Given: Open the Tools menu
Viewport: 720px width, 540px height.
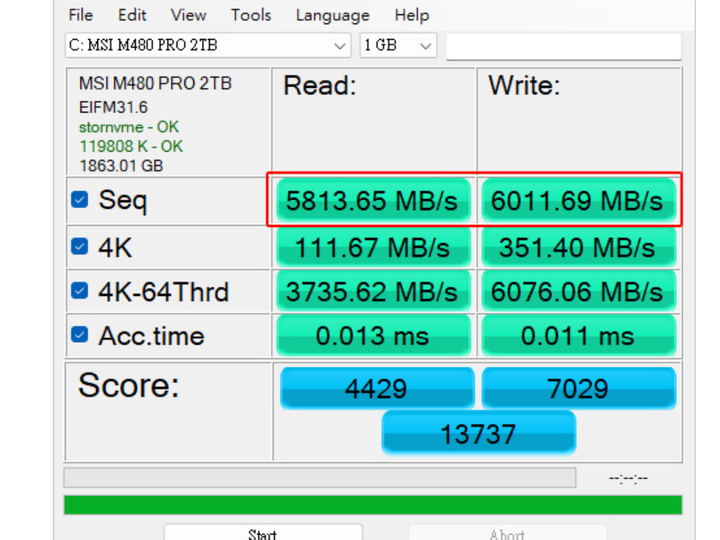Looking at the screenshot, I should (251, 15).
